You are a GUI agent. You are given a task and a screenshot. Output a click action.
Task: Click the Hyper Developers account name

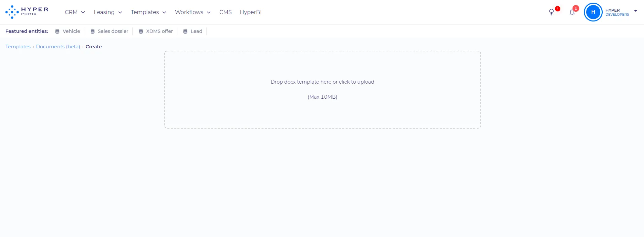pyautogui.click(x=617, y=12)
